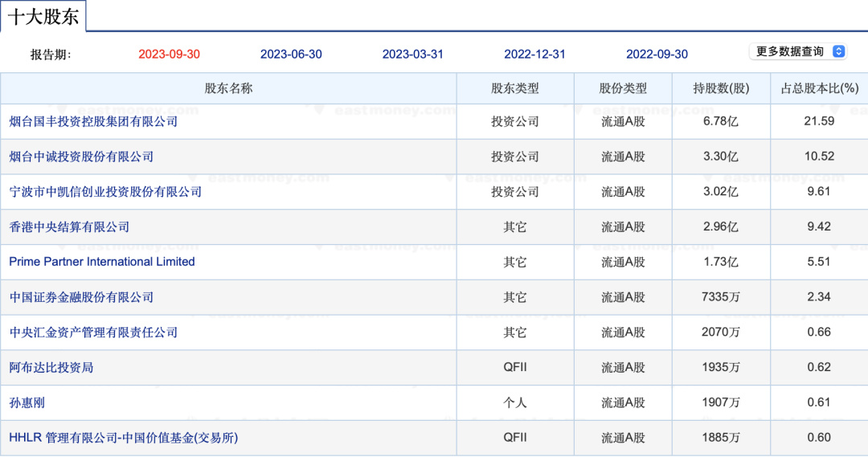Click the 1907万 shareholding cell

tap(721, 402)
